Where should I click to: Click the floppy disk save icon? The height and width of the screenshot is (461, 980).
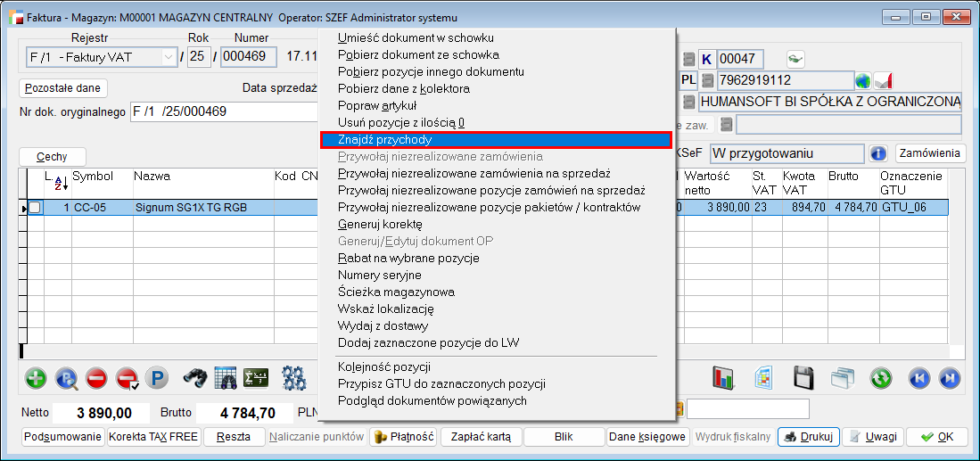[x=802, y=378]
